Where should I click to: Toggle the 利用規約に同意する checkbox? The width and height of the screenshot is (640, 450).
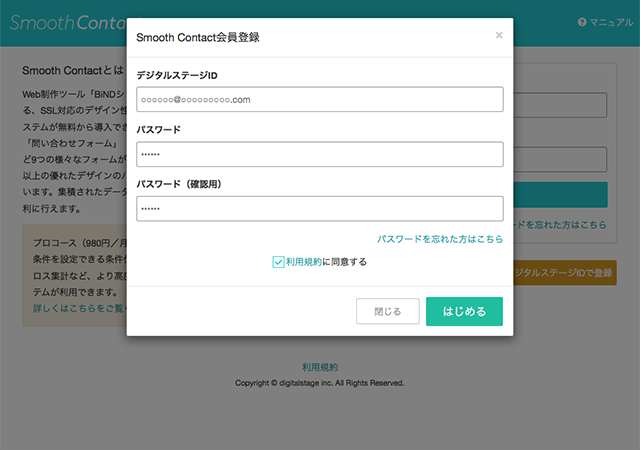click(278, 262)
